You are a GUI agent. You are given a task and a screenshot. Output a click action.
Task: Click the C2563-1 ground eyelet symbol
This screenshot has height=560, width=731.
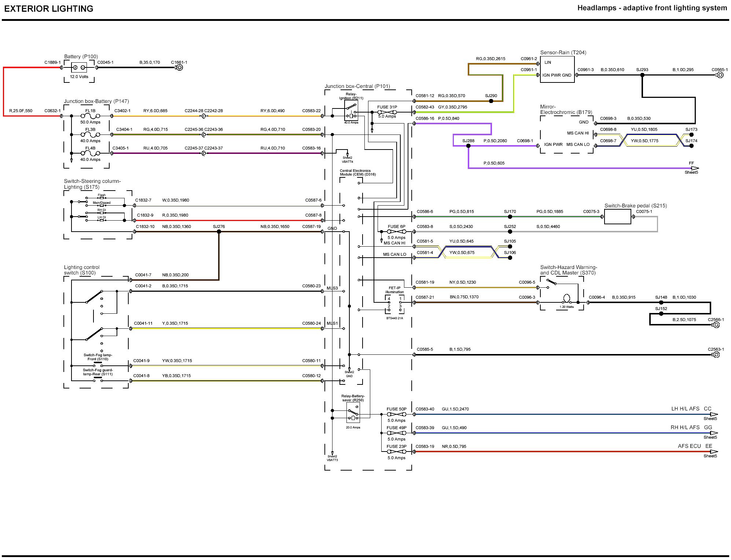tap(716, 355)
